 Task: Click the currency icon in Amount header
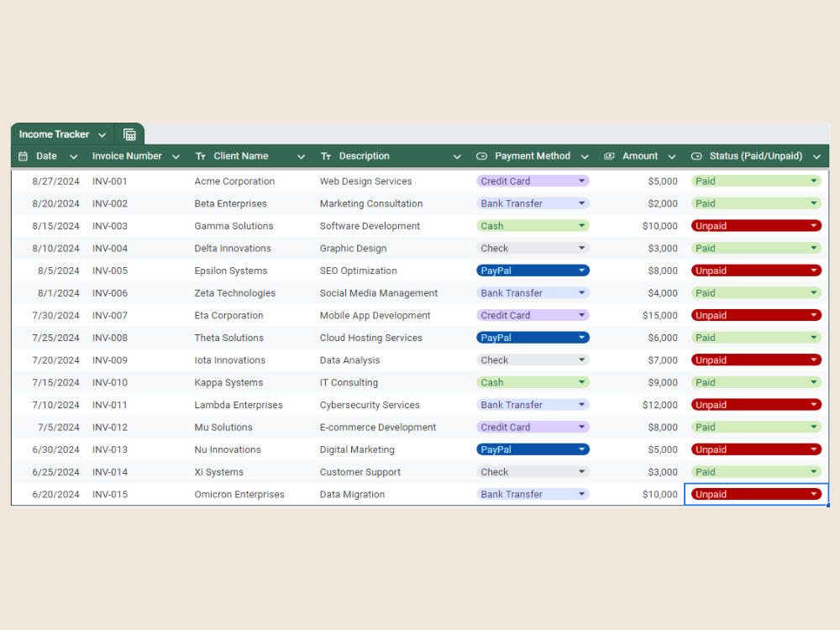click(609, 156)
